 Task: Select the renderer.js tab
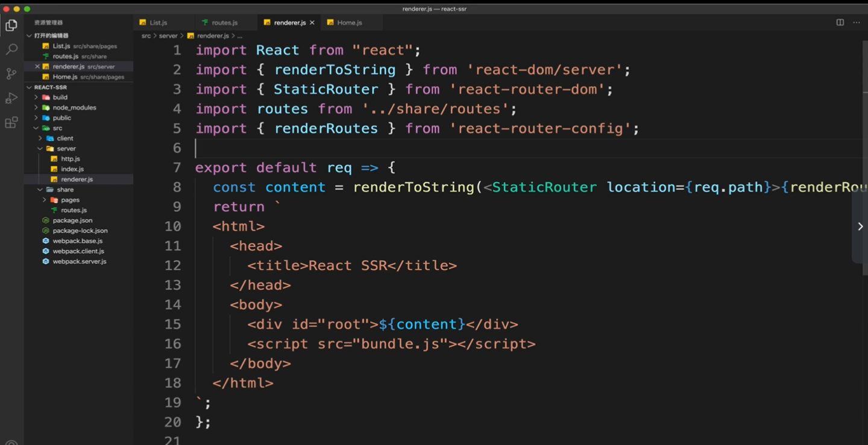coord(289,22)
